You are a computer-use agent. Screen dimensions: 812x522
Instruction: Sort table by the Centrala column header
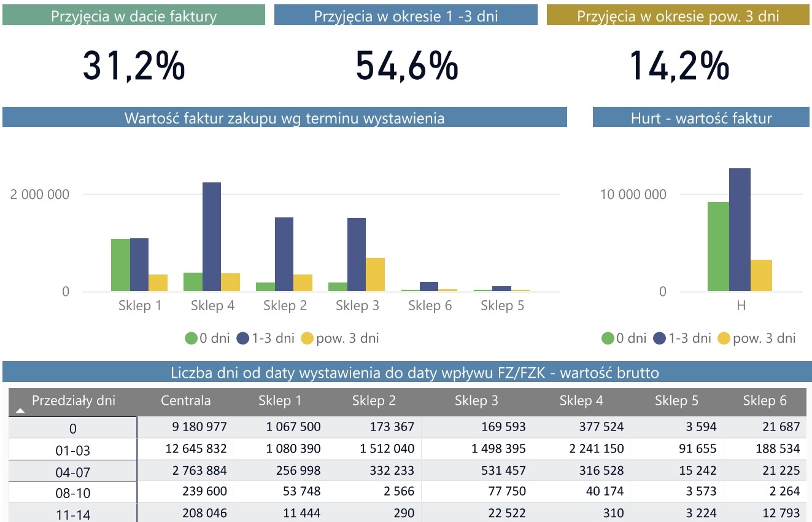tap(185, 401)
